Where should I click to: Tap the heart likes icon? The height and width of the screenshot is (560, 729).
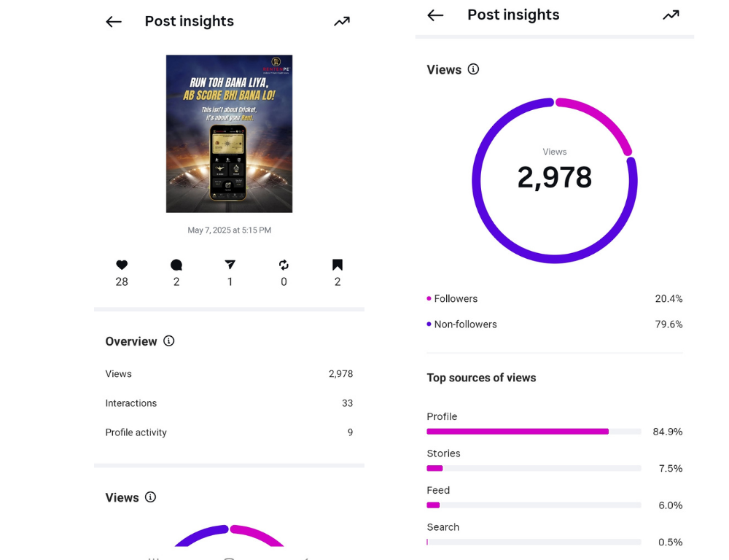(x=122, y=265)
